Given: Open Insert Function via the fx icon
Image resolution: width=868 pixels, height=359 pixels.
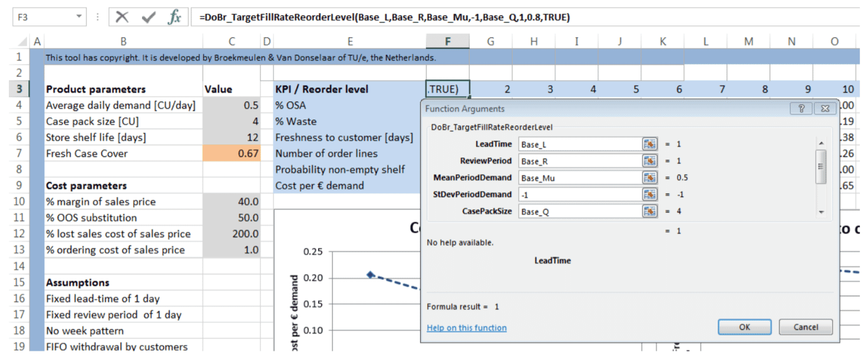Looking at the screenshot, I should 174,17.
